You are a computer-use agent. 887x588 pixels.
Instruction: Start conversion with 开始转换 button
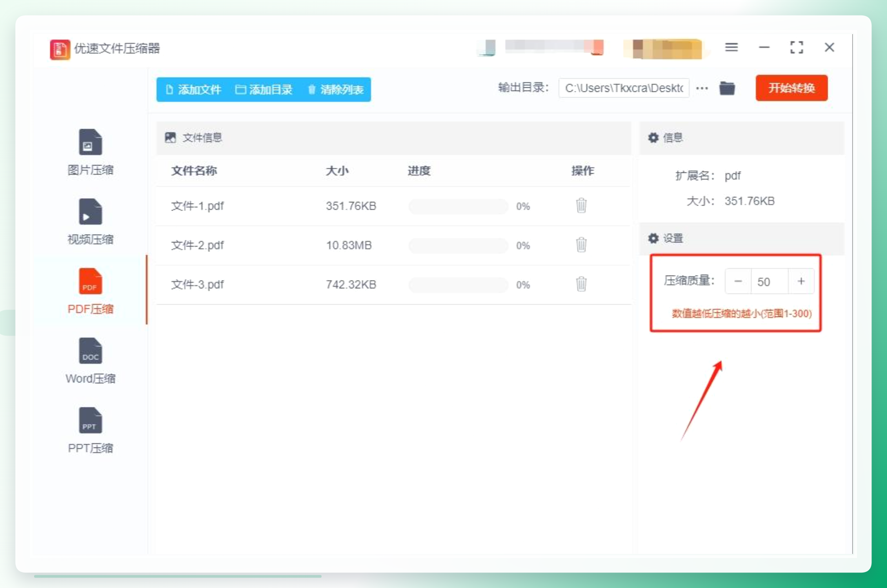point(791,88)
